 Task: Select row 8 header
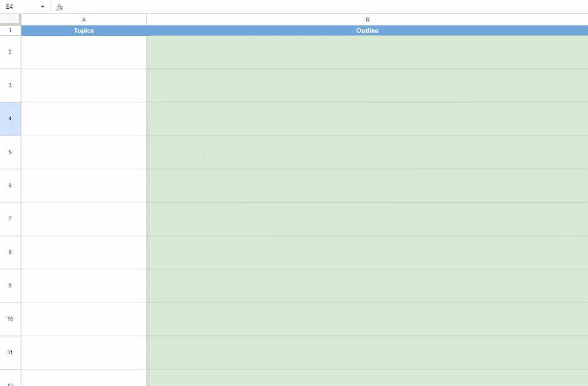pos(10,252)
